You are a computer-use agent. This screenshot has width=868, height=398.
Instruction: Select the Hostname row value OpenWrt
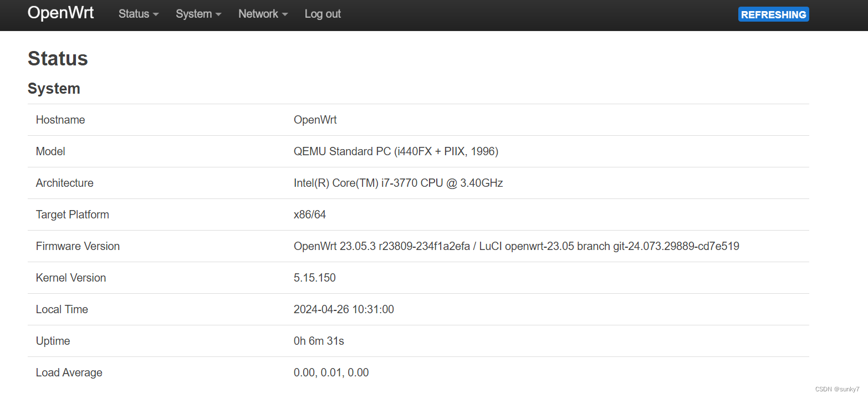point(315,120)
